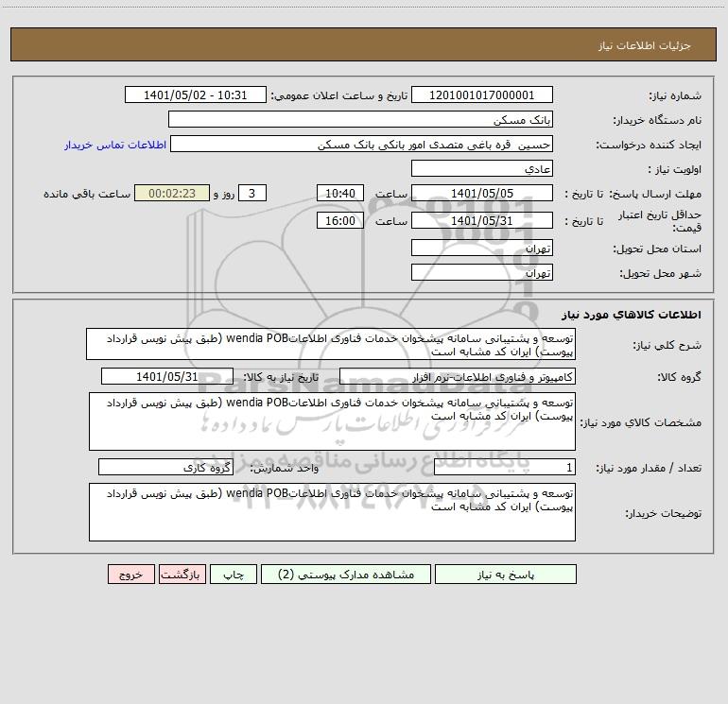
Task: Click the اولویت نیاز label
Action: 675,169
